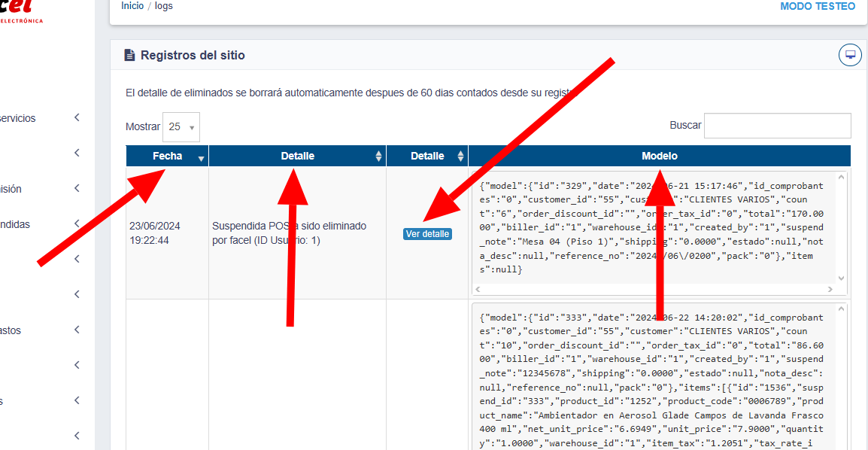Click down scroll arrow in first JSON box
Image resolution: width=868 pixels, height=450 pixels.
coord(842,278)
